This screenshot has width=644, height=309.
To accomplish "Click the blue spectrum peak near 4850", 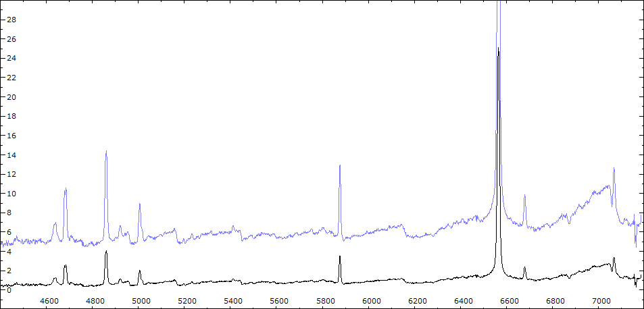I will tap(106, 152).
